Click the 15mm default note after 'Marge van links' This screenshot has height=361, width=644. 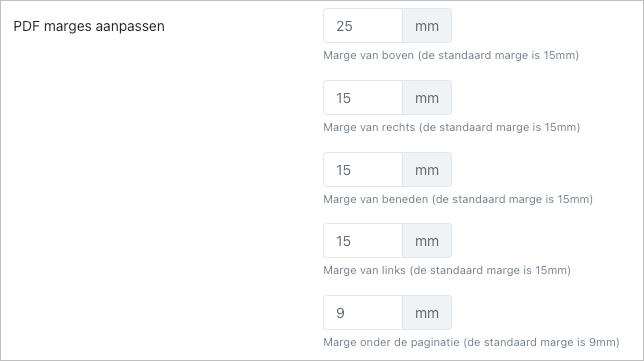point(490,270)
